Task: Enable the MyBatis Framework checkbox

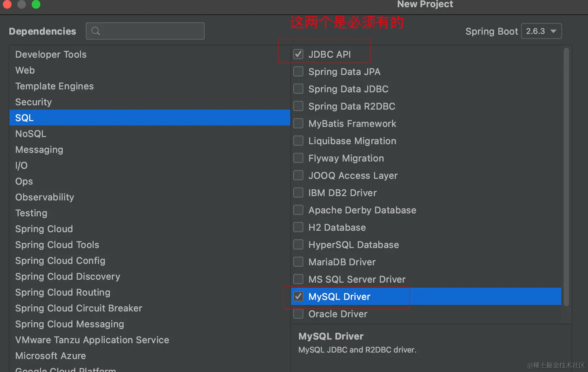Action: (298, 123)
